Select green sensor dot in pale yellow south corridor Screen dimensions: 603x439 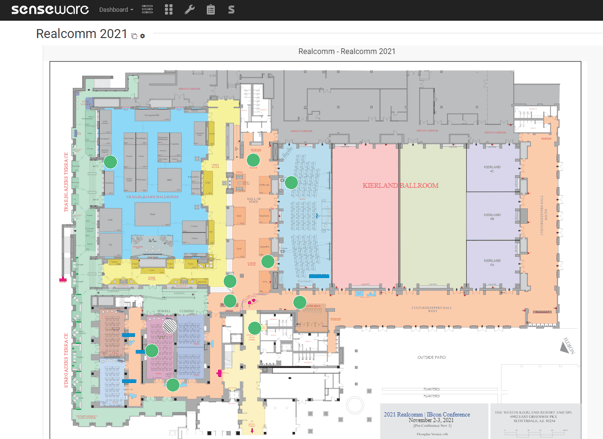pos(254,328)
